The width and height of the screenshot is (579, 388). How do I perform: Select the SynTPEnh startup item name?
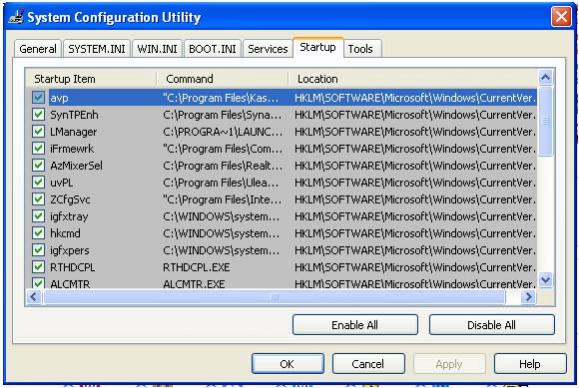point(74,115)
